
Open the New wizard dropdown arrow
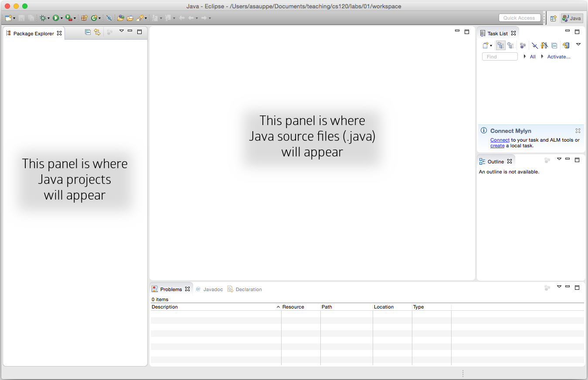pos(14,18)
